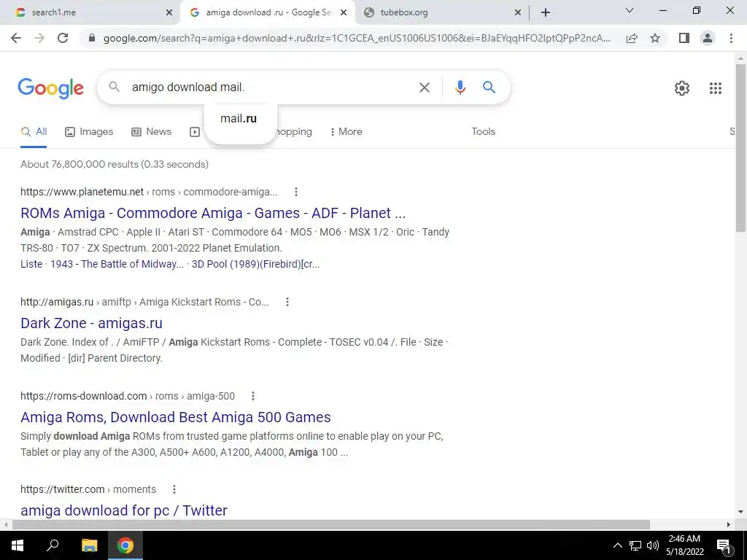Open the browser side panel icon
The width and height of the screenshot is (747, 560).
click(684, 38)
